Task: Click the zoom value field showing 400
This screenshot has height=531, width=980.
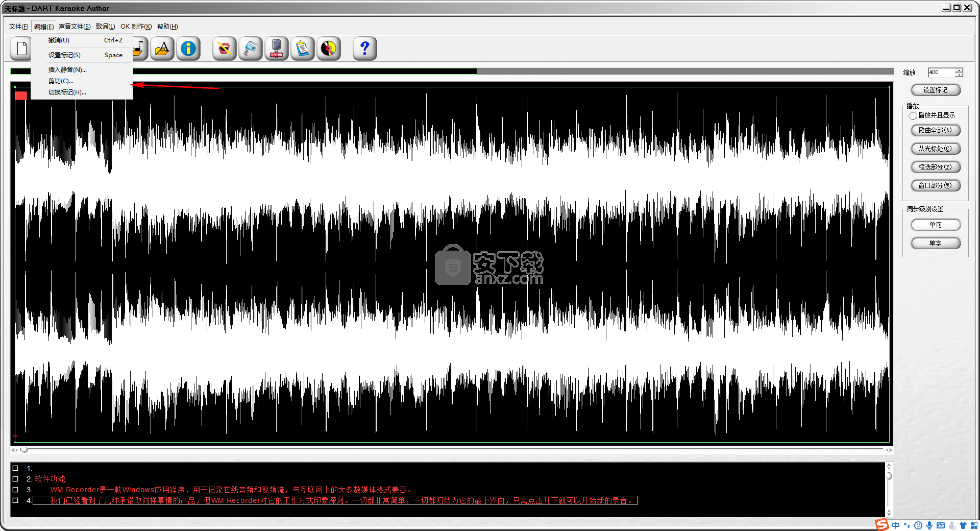Action: pyautogui.click(x=941, y=73)
